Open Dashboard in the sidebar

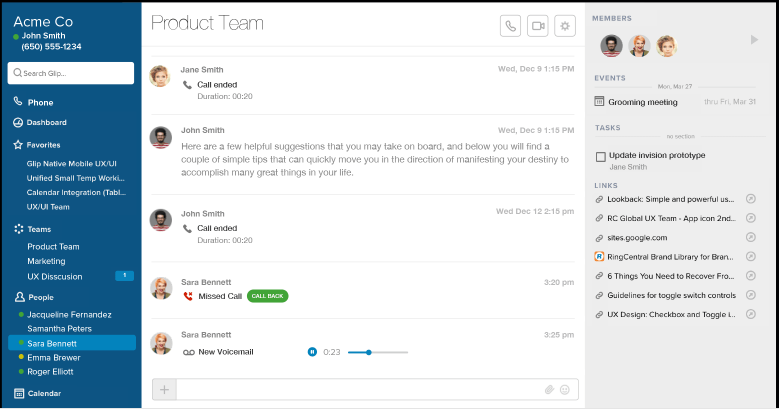(46, 123)
